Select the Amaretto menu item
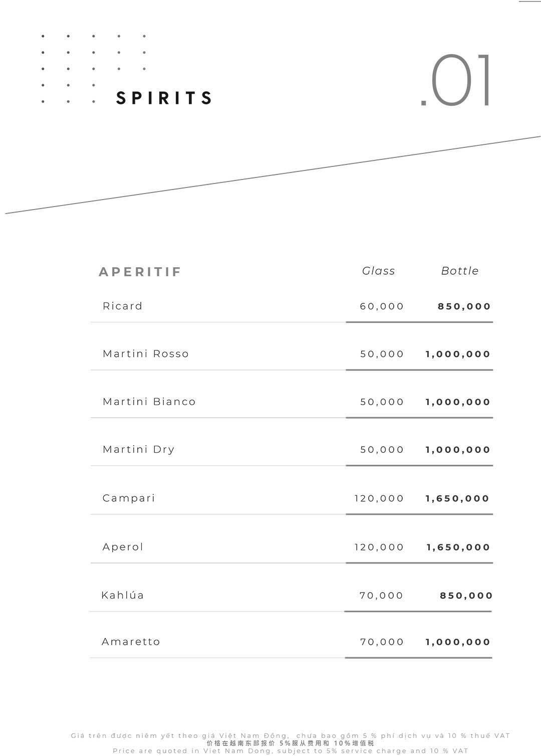541x756 pixels. click(x=131, y=642)
